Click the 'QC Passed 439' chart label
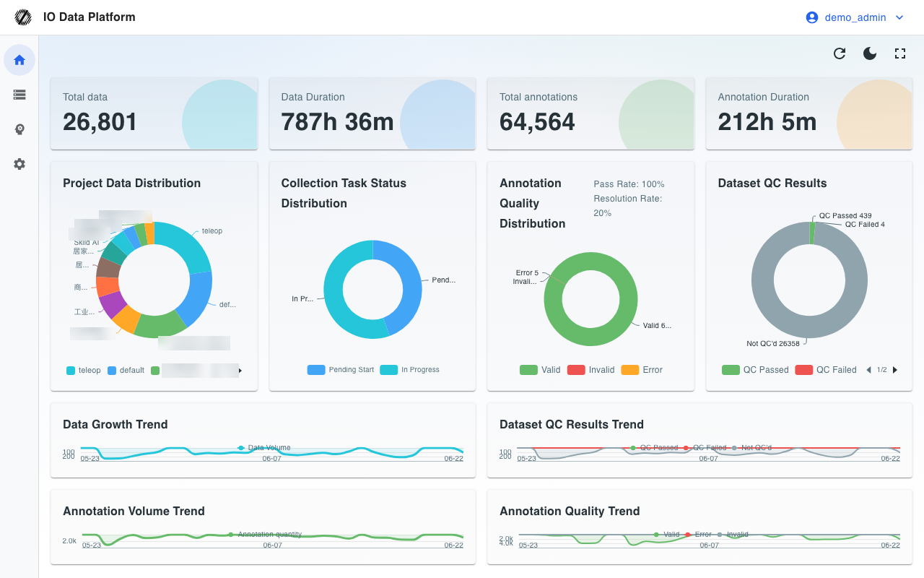 tap(845, 215)
